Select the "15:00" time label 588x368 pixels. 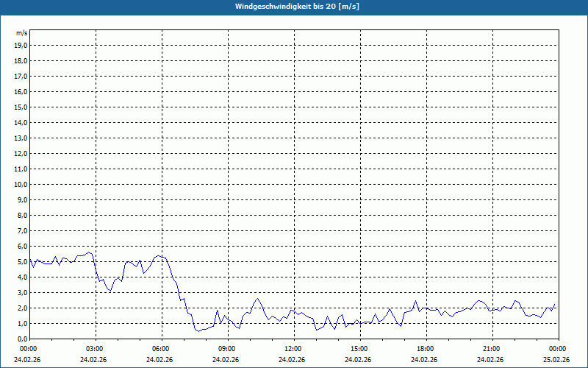(x=359, y=349)
